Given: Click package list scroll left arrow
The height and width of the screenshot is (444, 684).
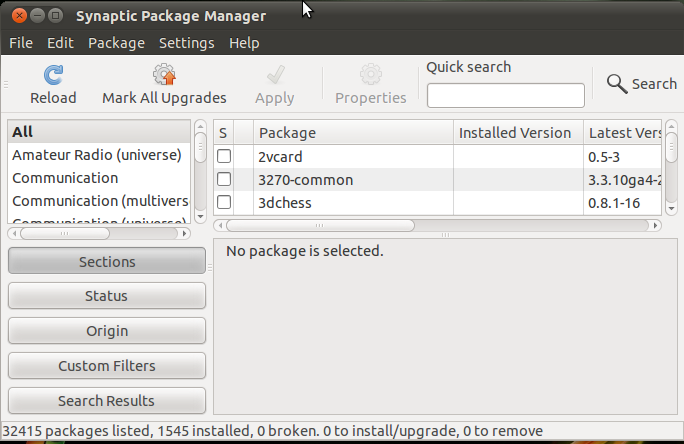Looking at the screenshot, I should click(220, 225).
